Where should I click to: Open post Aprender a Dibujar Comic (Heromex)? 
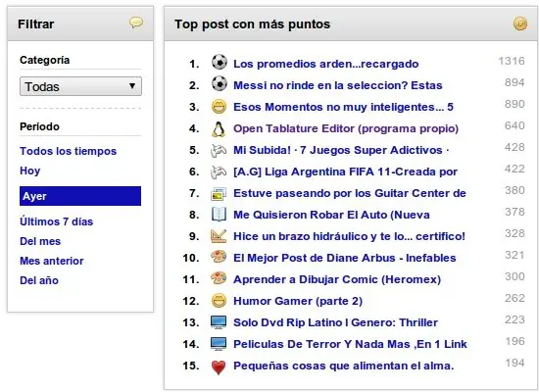337,279
